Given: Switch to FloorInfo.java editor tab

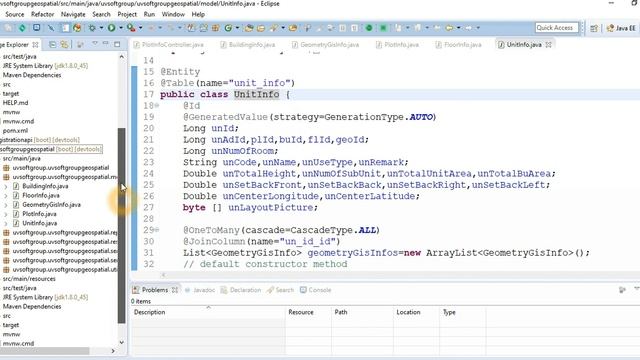Looking at the screenshot, I should (458, 44).
